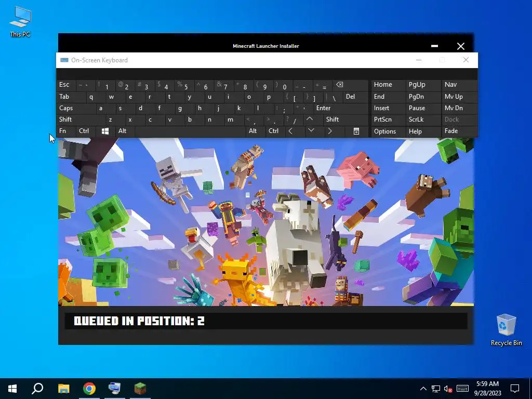Click the Help key
The width and height of the screenshot is (532, 399).
(423, 131)
